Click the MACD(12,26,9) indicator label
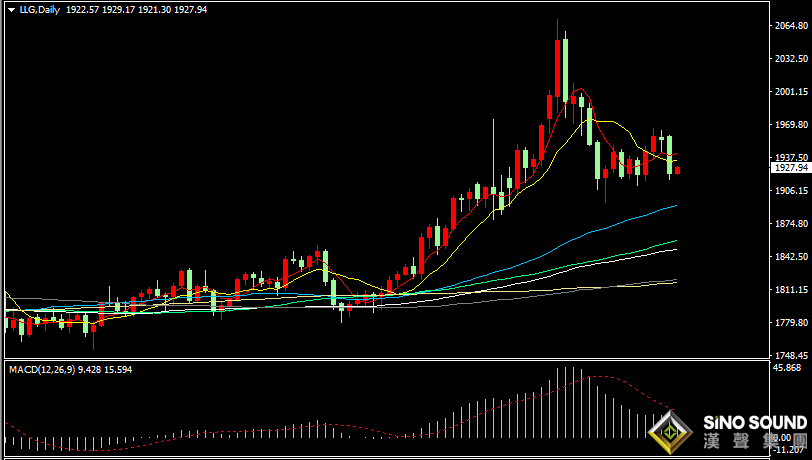Image resolution: width=812 pixels, height=460 pixels. click(42, 369)
